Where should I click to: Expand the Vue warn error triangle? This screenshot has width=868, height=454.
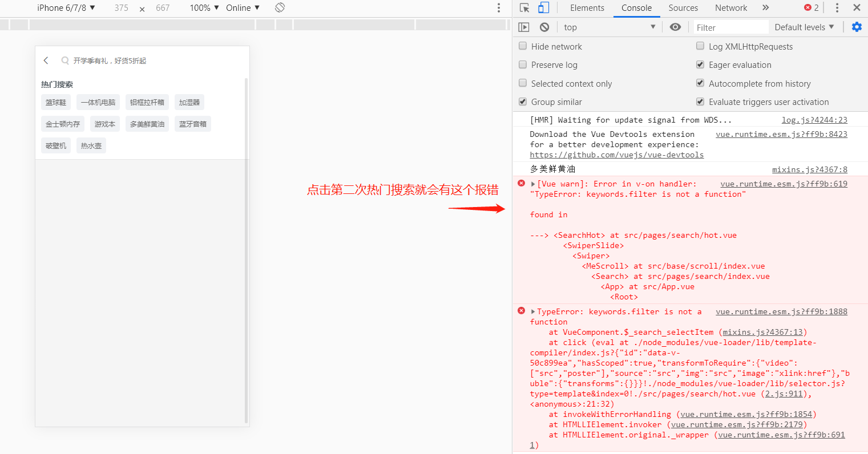click(533, 184)
